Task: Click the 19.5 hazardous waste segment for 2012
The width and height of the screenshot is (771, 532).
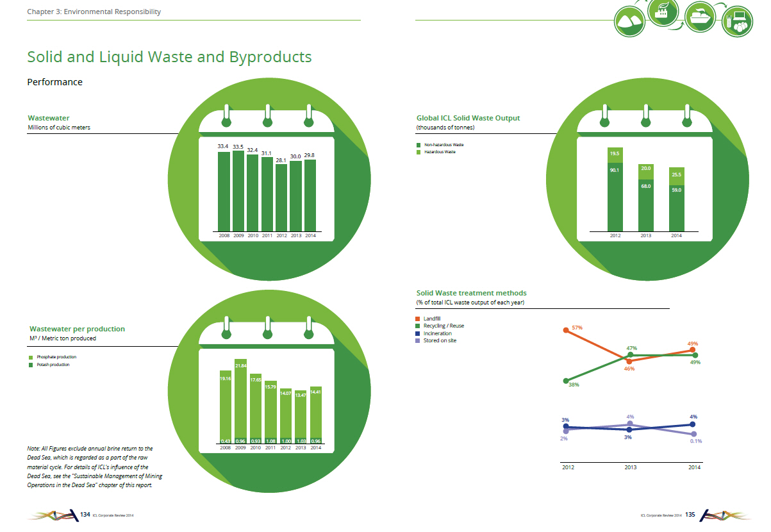Action: [615, 154]
